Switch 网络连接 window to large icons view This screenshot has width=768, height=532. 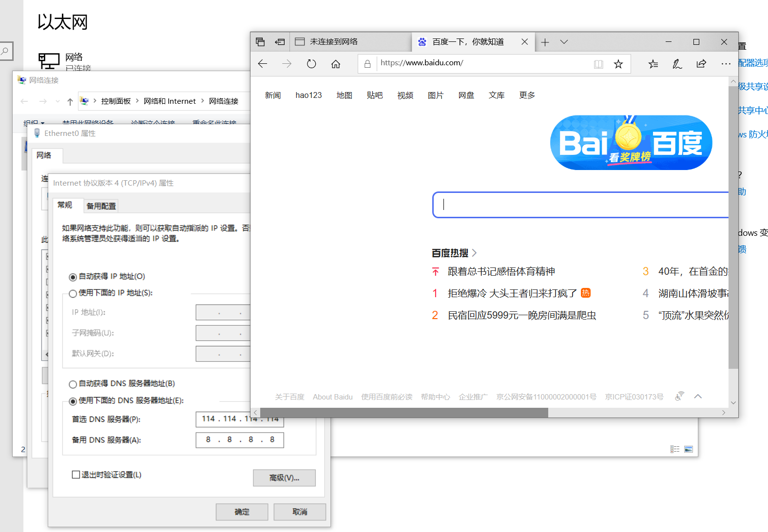pyautogui.click(x=689, y=449)
